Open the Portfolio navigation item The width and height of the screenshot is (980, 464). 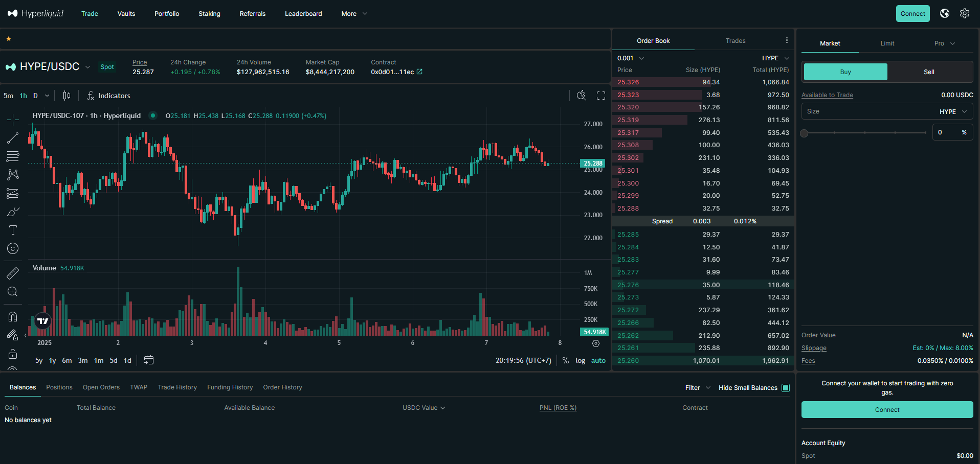click(167, 14)
